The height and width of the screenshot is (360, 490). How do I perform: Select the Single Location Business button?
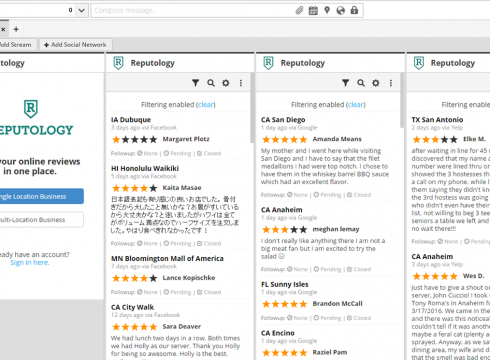click(42, 196)
